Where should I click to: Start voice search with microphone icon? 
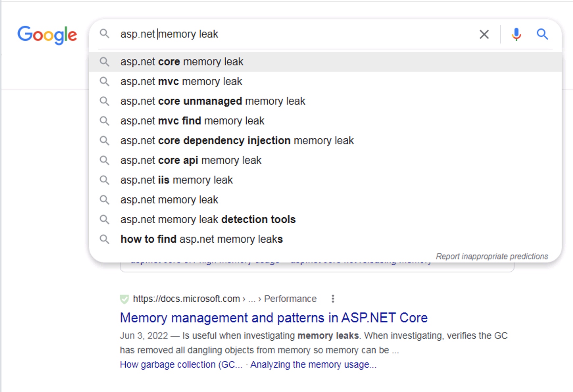click(516, 34)
